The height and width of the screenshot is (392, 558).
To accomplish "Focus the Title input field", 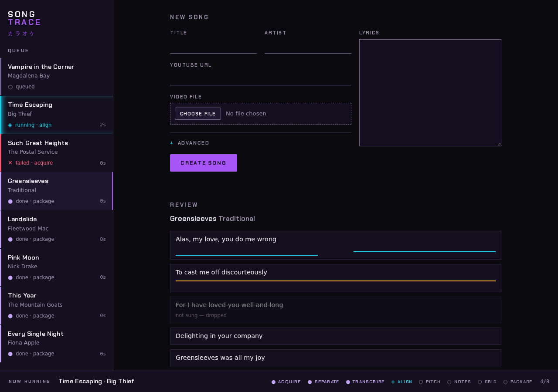I will pyautogui.click(x=213, y=46).
